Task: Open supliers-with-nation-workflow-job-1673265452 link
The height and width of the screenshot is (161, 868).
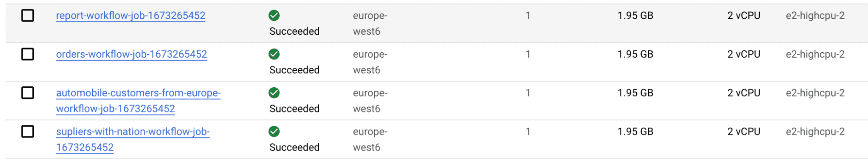Action: pyautogui.click(x=133, y=139)
